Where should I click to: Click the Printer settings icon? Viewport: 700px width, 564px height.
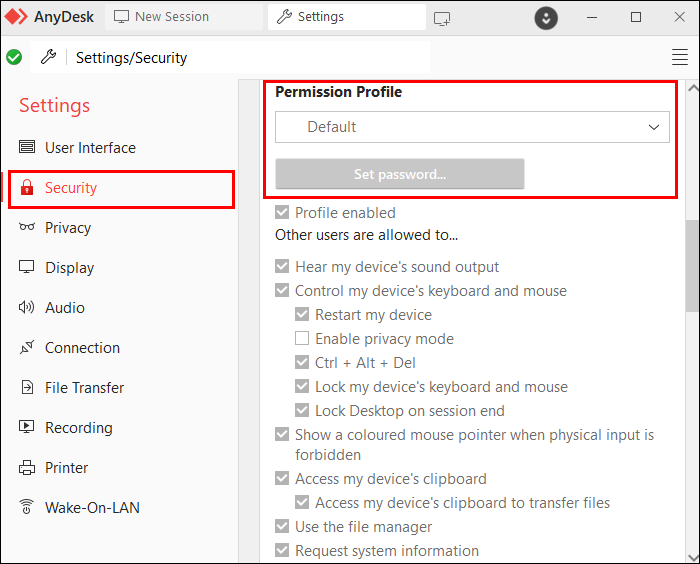[x=27, y=467]
